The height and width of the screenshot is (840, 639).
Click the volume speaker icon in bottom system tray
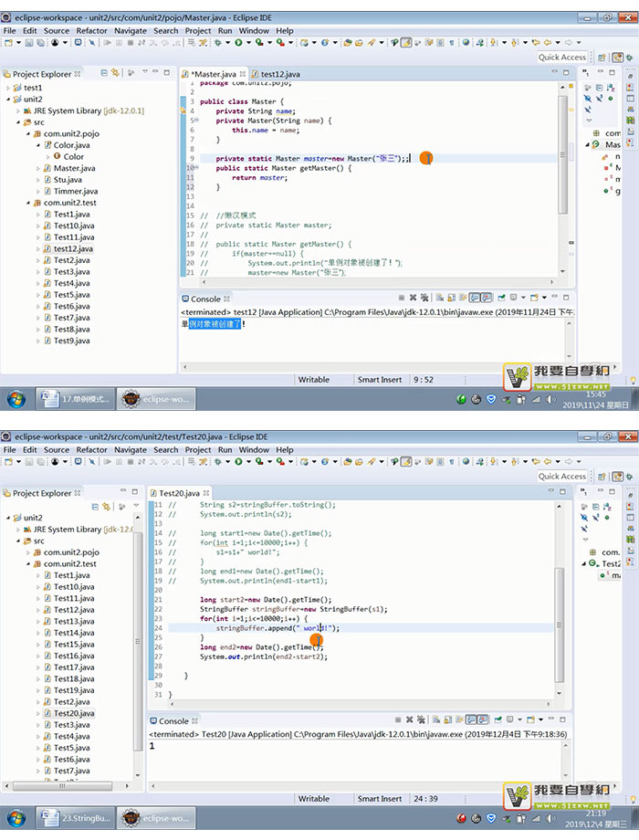pos(550,818)
